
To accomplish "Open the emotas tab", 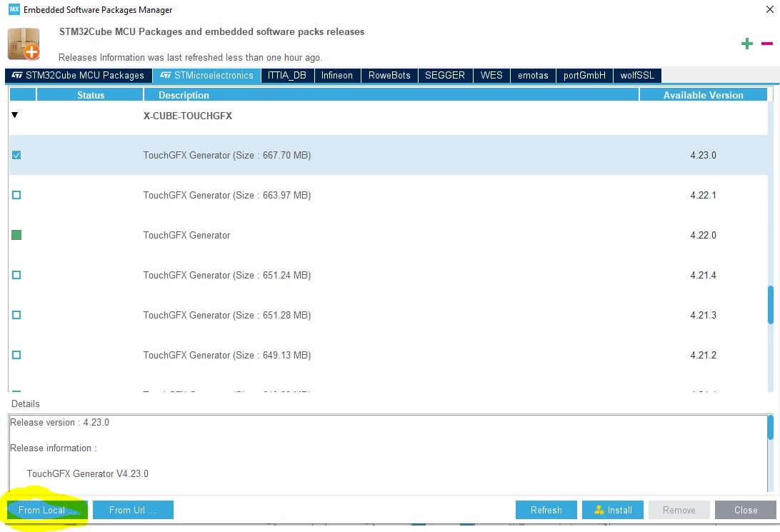I will (533, 76).
